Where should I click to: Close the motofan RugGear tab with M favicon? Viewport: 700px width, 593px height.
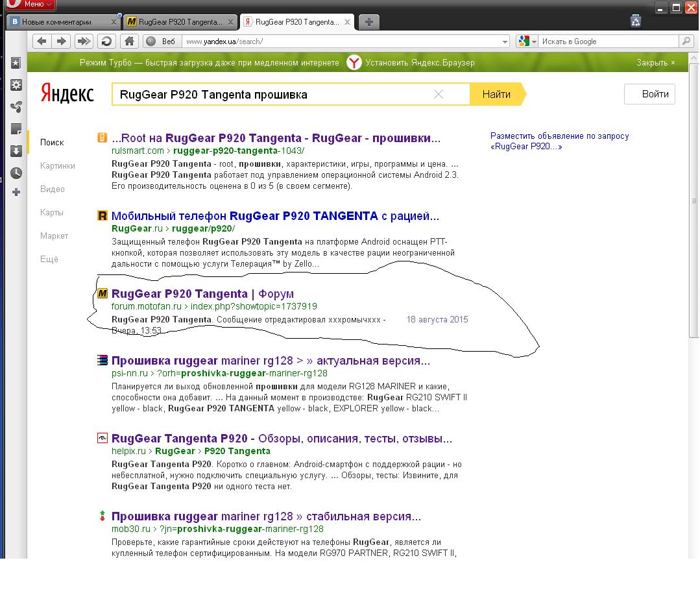(230, 22)
